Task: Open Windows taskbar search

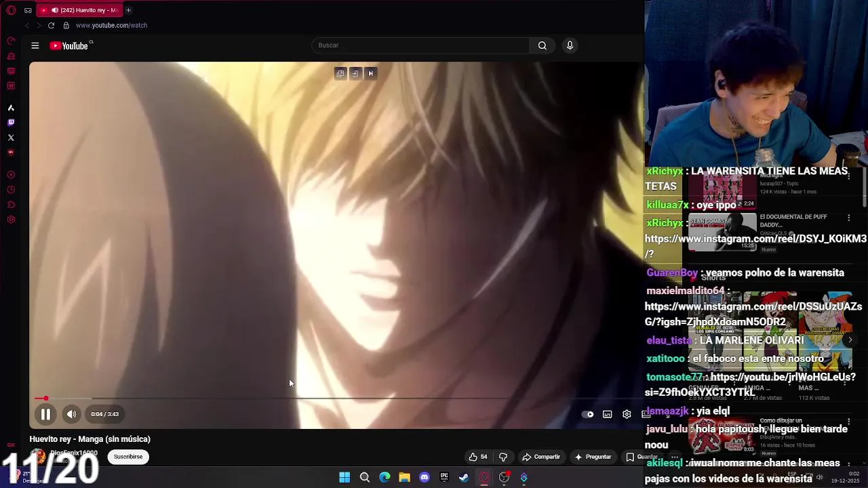Action: coord(365,477)
